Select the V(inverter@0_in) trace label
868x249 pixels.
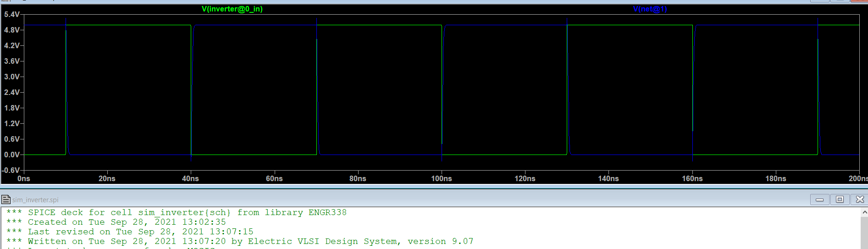[x=232, y=9]
